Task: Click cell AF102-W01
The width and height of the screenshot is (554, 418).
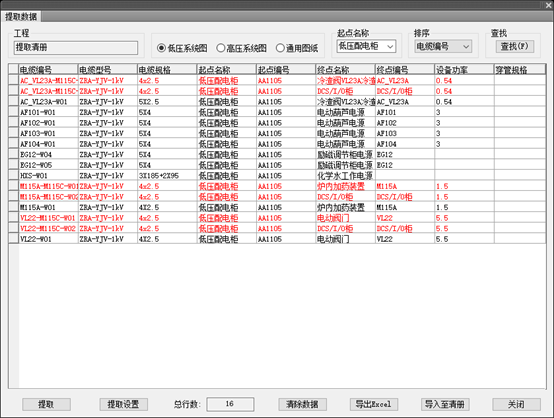Action: click(x=48, y=123)
